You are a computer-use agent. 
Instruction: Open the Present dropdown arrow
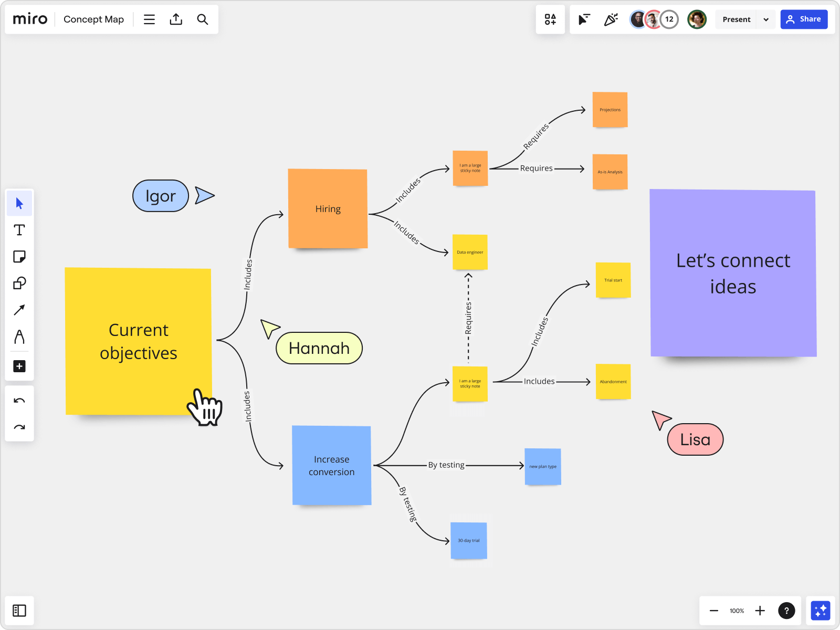[766, 19]
